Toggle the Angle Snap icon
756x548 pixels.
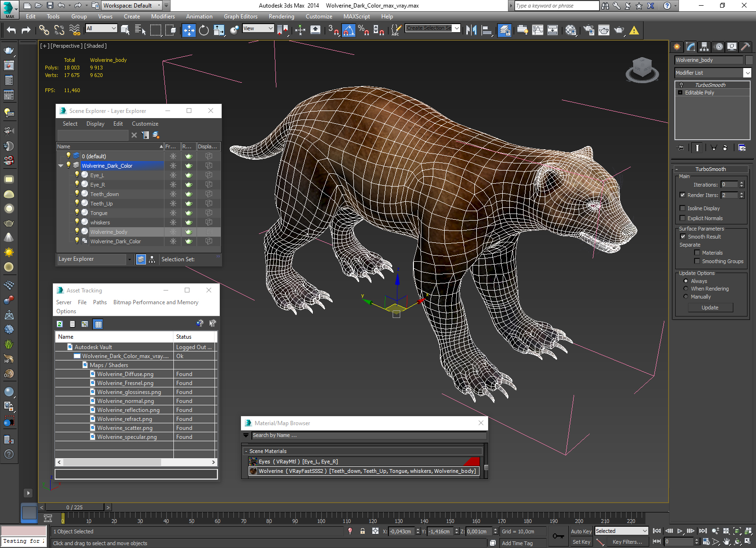348,30
